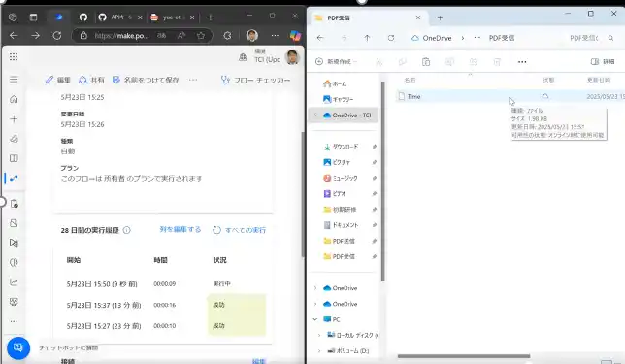Switch to the APIキー browser tab
The image size is (625, 364).
click(120, 17)
